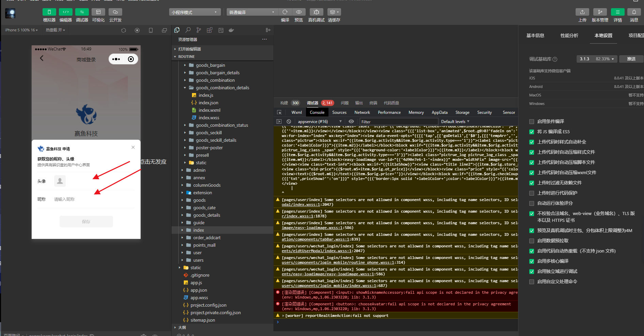Image resolution: width=644 pixels, height=336 pixels.
Task: Uncheck 上传代码时样式自动补全
Action: tap(532, 142)
